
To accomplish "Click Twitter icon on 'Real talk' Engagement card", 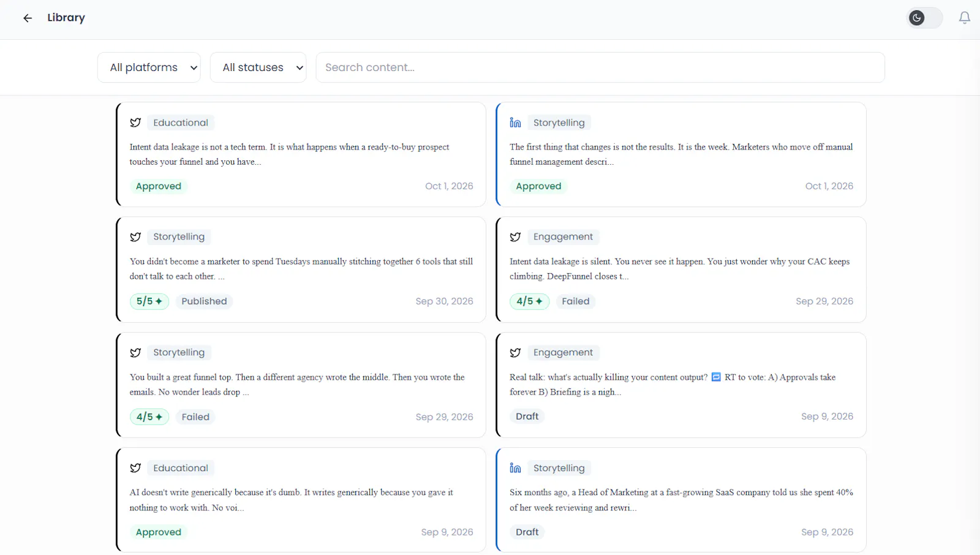I will pyautogui.click(x=515, y=353).
